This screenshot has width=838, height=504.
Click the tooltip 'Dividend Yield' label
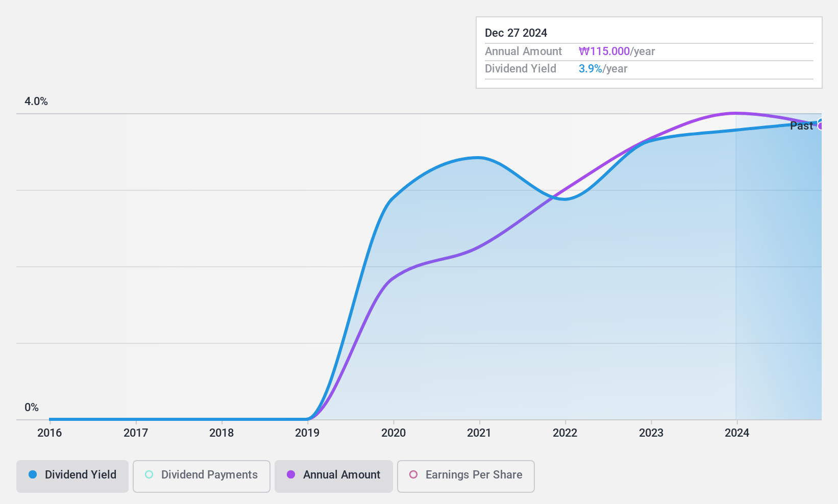[521, 69]
